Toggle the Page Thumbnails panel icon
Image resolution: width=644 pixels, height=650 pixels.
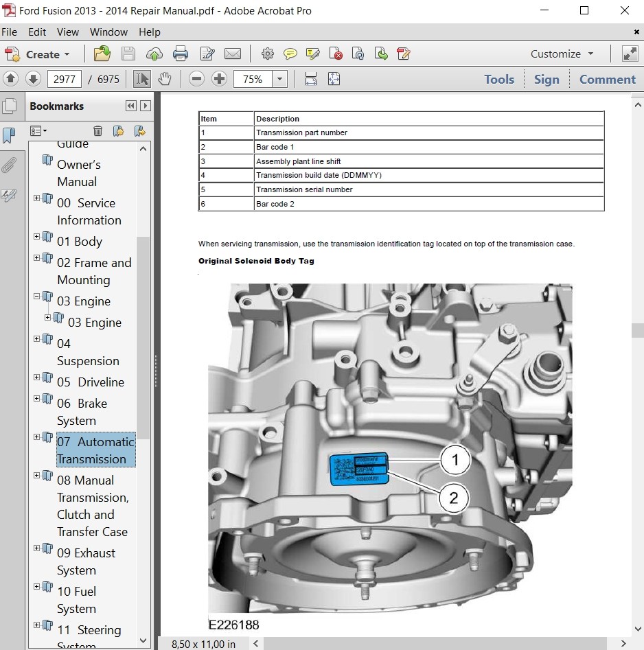[x=9, y=106]
